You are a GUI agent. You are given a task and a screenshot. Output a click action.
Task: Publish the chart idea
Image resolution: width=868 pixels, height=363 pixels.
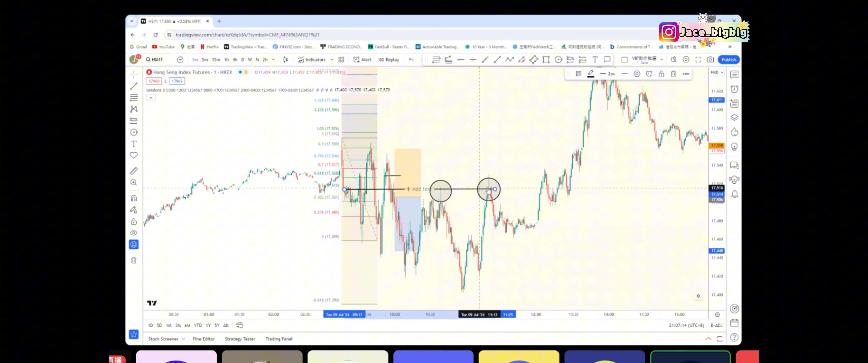[x=728, y=59]
